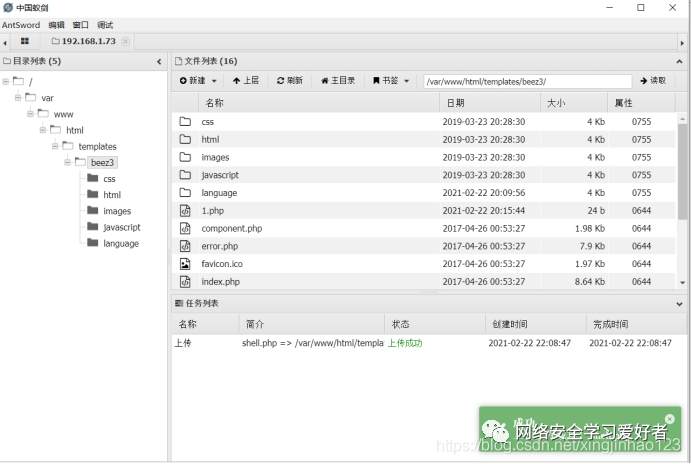Viewport: 691px width, 464px height.
Task: Click the javascript folder icon in file list
Action: [x=185, y=175]
